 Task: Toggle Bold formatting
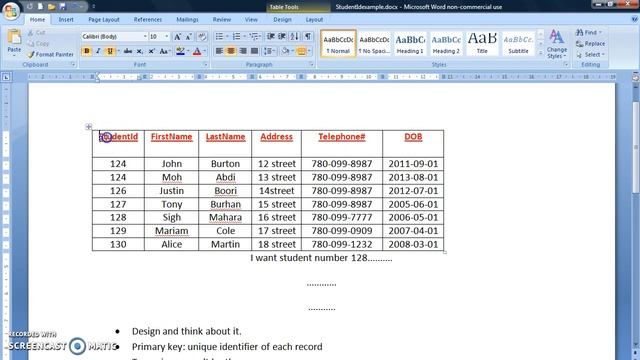click(x=87, y=51)
